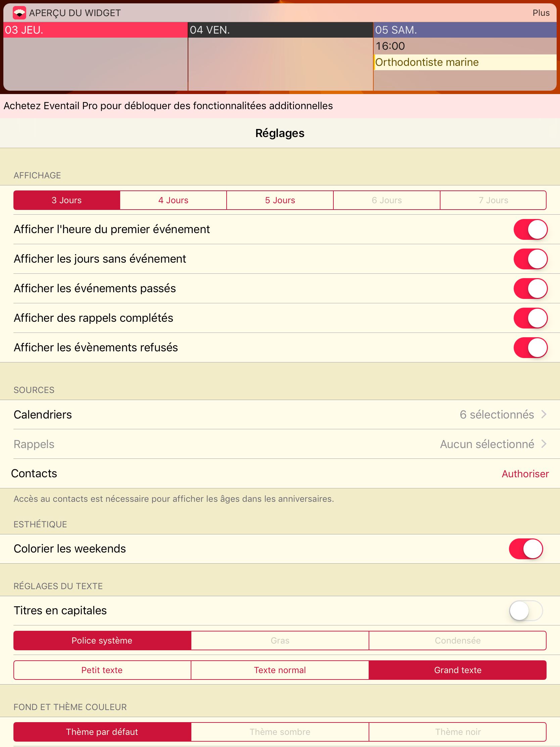Pick the Condensée font style
The image size is (560, 747).
pos(457,641)
